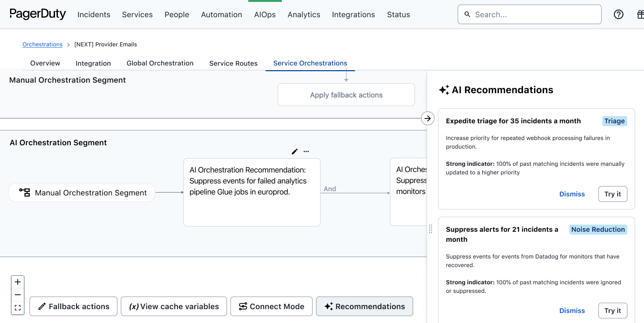Click the gift icon in header

(640, 14)
